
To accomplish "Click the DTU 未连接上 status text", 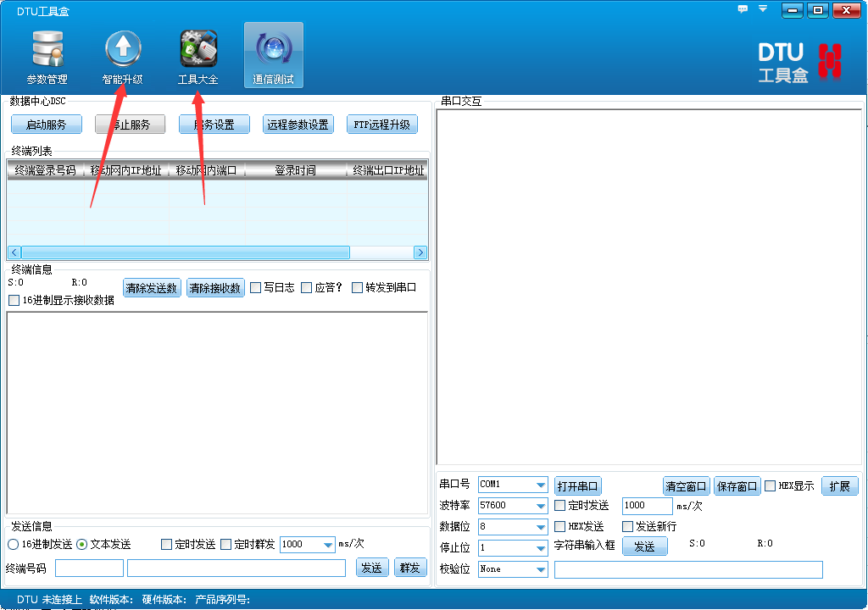I will tap(49, 600).
